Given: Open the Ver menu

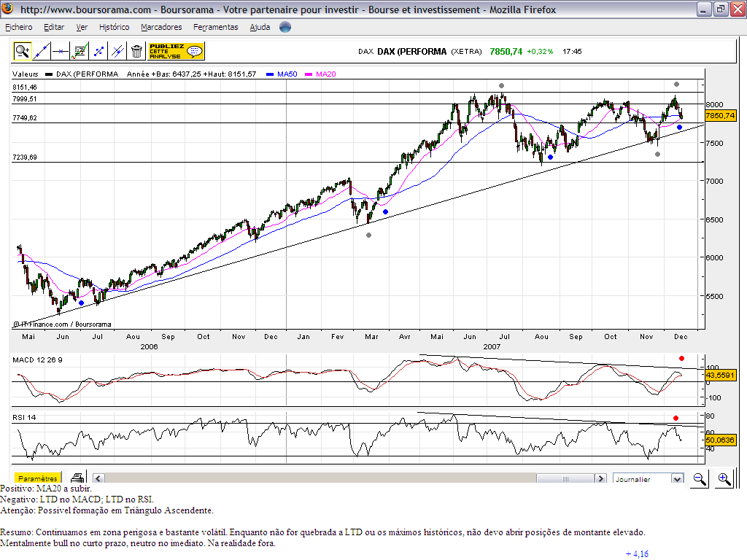Looking at the screenshot, I should tap(82, 27).
